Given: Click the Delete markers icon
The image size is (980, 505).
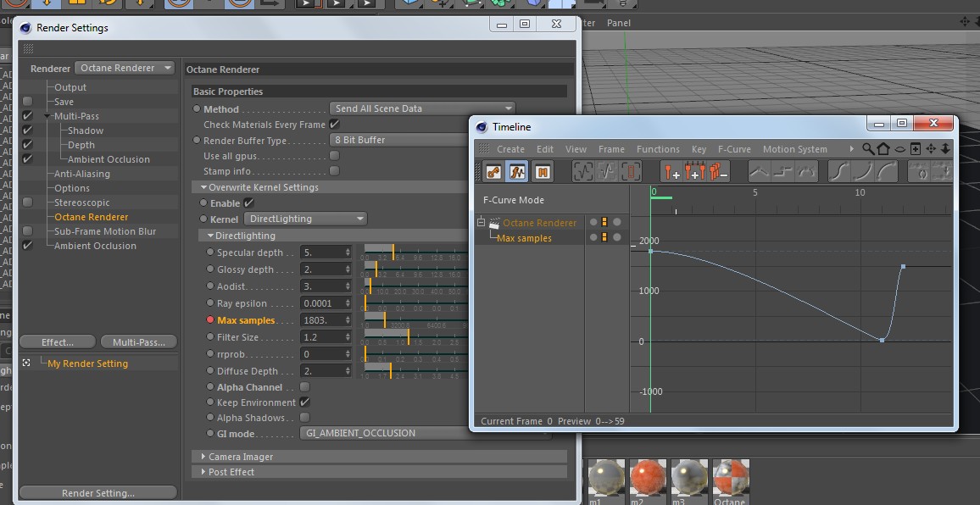Looking at the screenshot, I should pos(720,171).
